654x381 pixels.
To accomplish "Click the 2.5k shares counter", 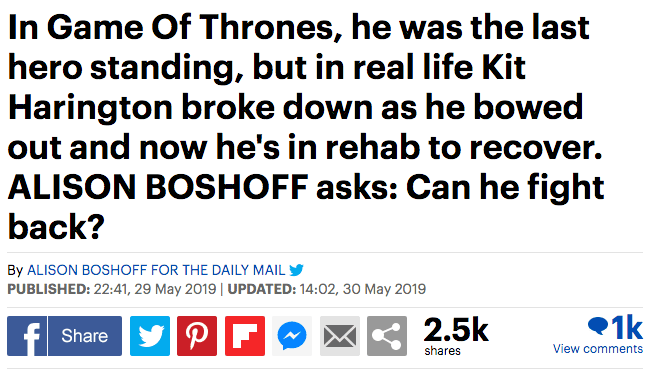I will tap(456, 330).
